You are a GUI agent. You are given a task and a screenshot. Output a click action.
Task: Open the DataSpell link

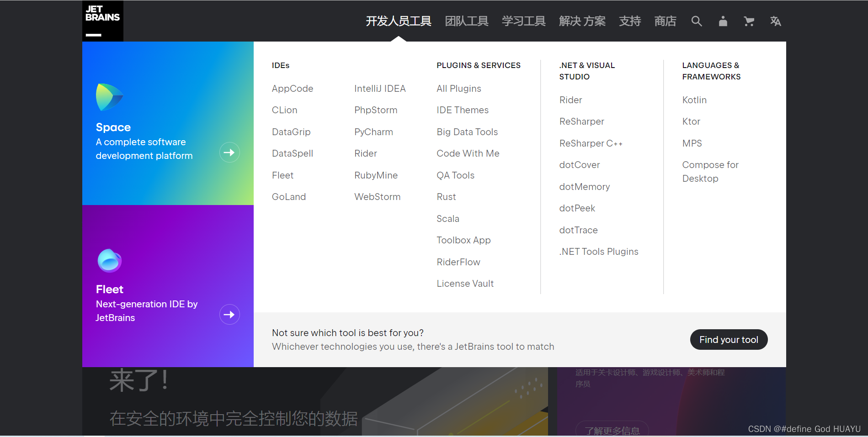point(293,153)
